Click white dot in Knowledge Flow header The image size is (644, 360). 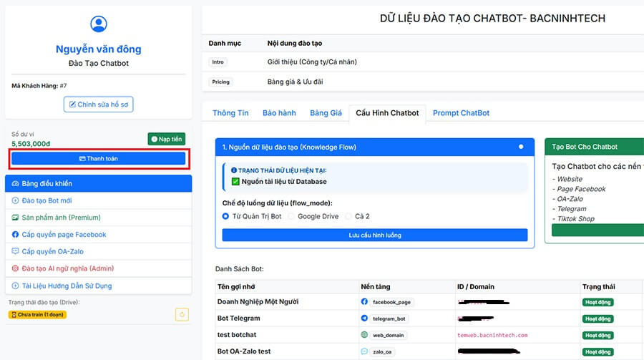(521, 147)
